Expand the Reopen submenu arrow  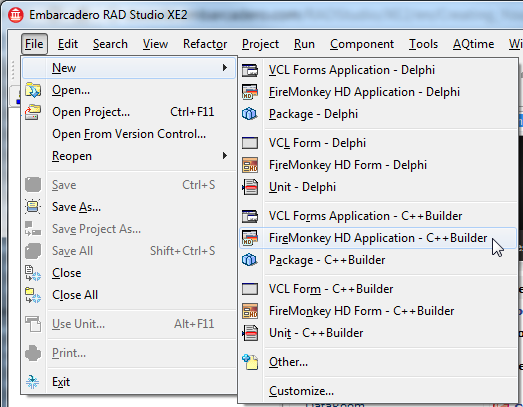click(x=225, y=156)
